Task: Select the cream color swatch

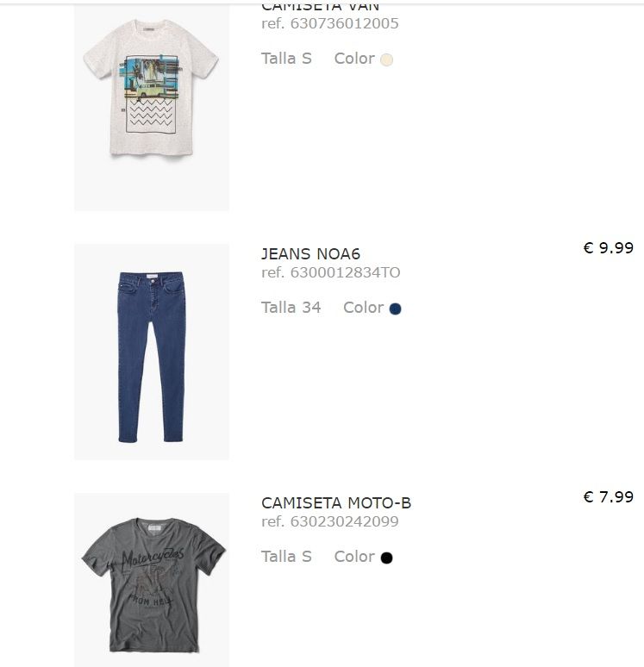Action: click(x=386, y=59)
